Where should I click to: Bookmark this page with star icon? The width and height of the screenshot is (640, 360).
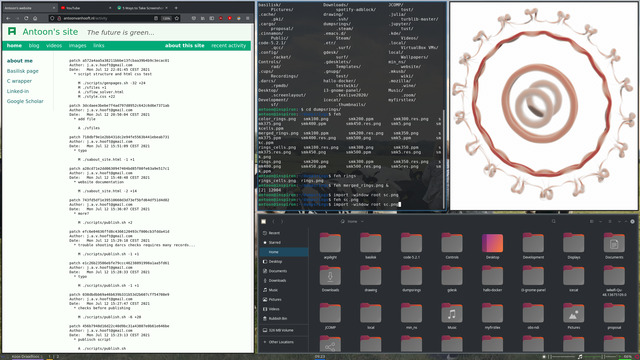[177, 18]
